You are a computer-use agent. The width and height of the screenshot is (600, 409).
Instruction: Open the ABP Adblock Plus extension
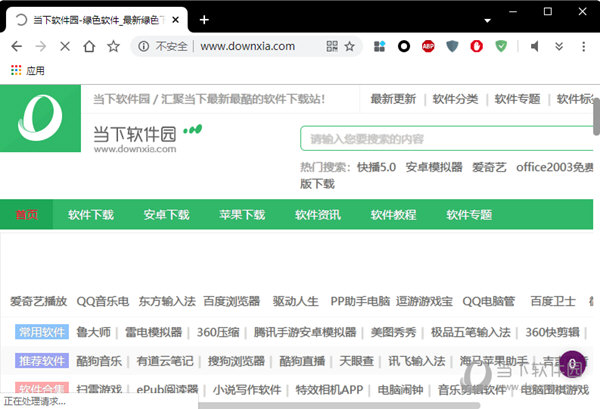(428, 47)
